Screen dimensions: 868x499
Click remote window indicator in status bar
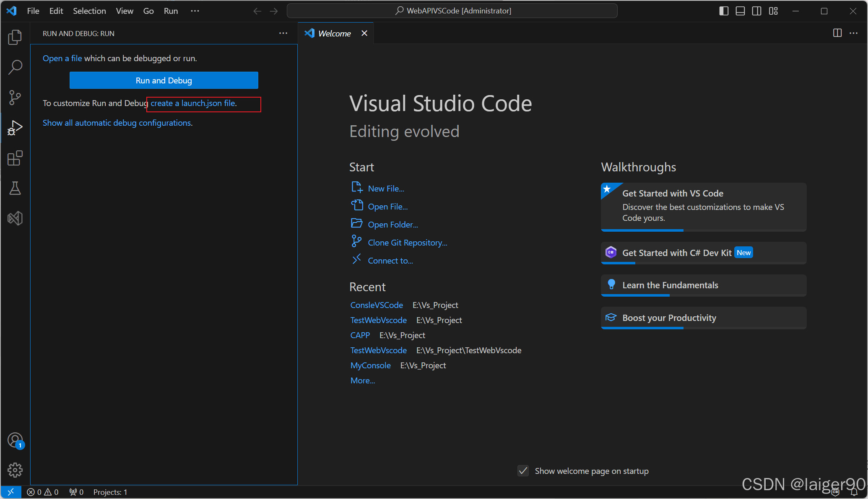[11, 492]
